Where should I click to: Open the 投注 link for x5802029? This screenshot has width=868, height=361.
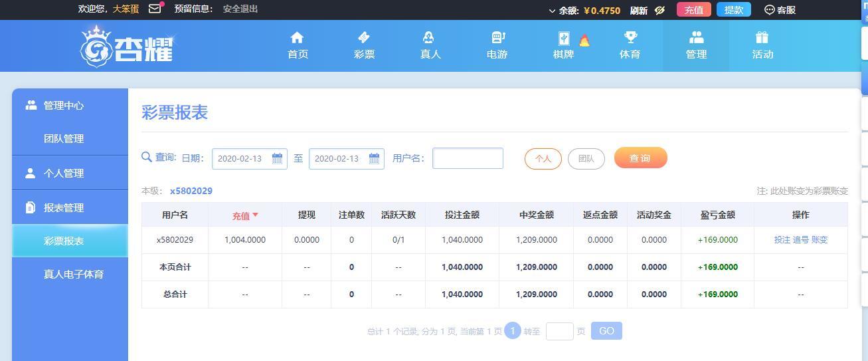click(x=782, y=240)
